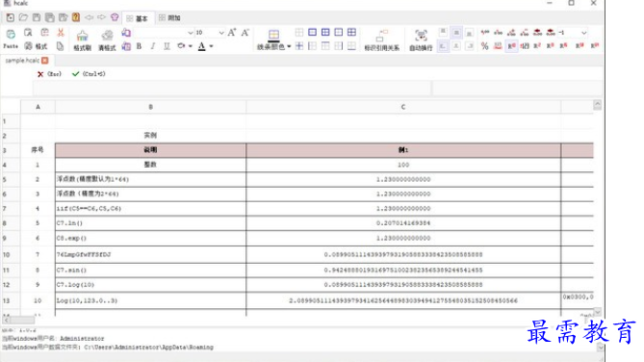
Task: Select column A header
Action: coord(38,107)
